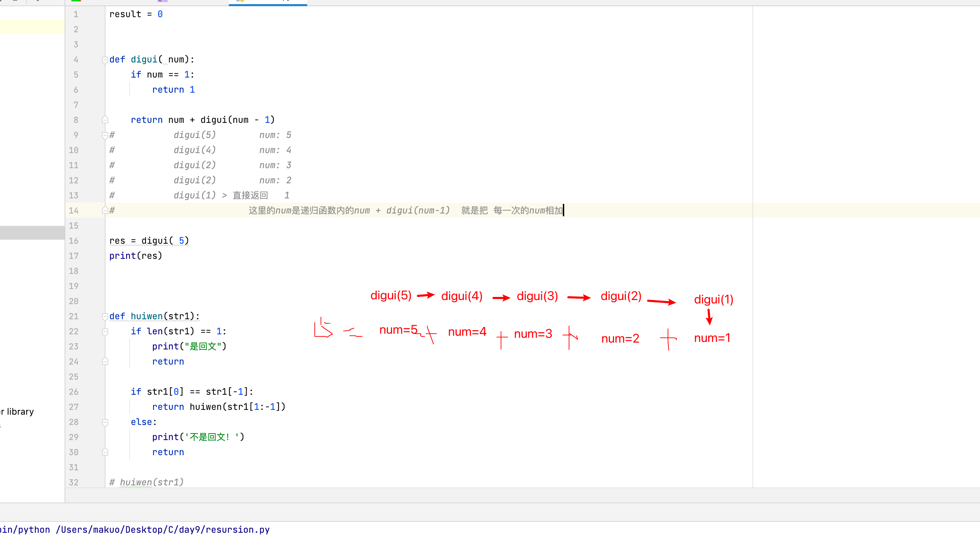Viewport: 980px width, 541px height.
Task: Click fold end marker at line 24
Action: (x=105, y=361)
